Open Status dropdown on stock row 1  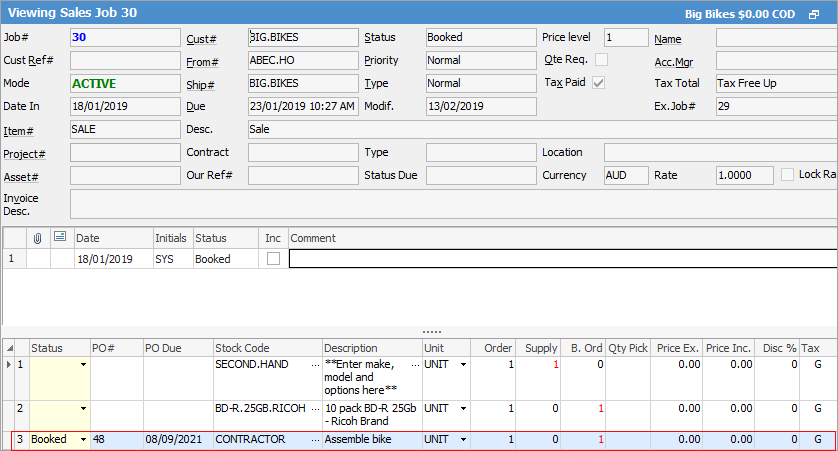pyautogui.click(x=83, y=365)
